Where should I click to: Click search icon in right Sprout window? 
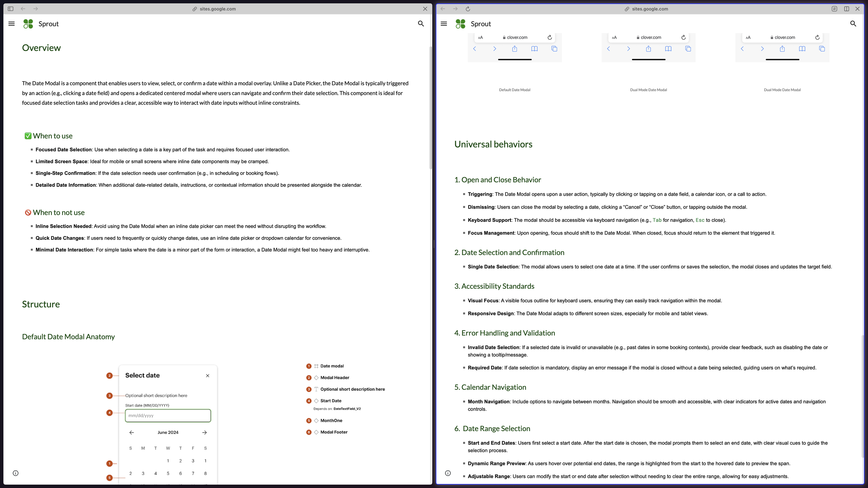coord(853,24)
